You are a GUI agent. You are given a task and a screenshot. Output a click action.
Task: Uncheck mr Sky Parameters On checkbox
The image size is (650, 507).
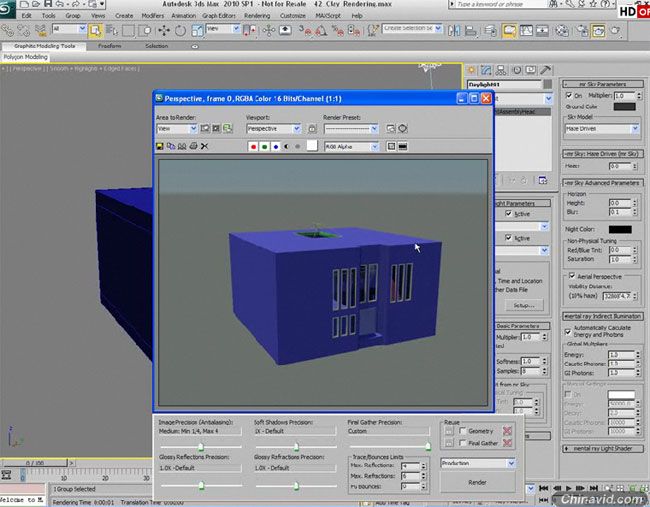tap(569, 95)
